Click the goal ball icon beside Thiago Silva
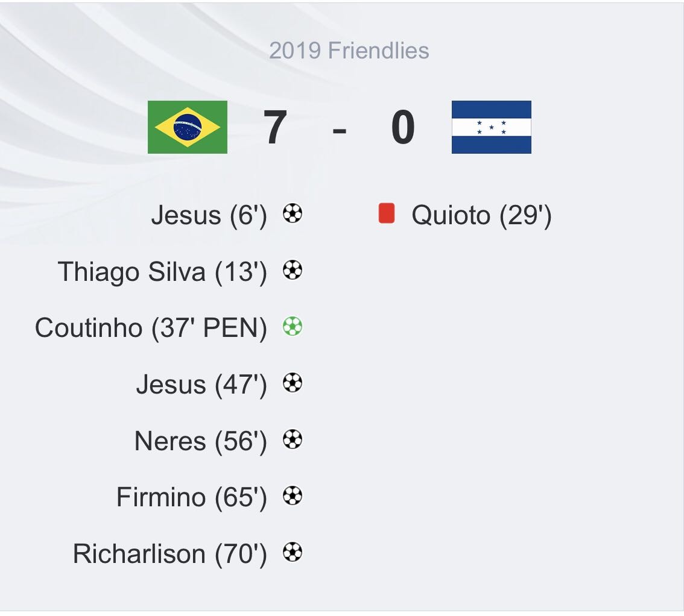This screenshot has height=616, width=684. click(x=293, y=270)
